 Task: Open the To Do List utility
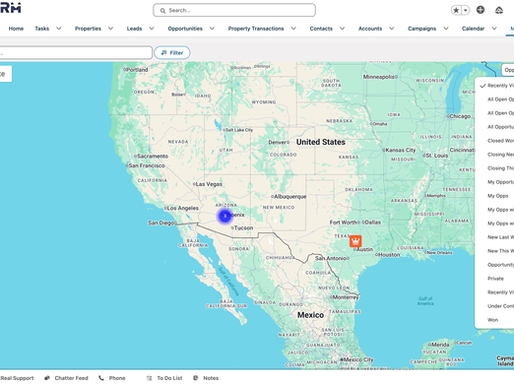(x=164, y=378)
